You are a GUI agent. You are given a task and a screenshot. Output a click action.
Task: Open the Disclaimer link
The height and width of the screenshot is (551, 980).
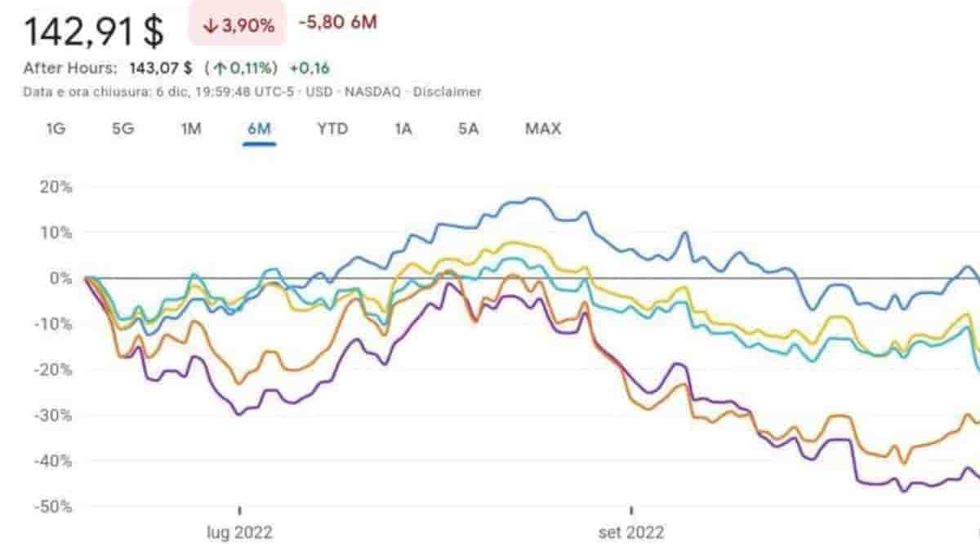pos(447,91)
